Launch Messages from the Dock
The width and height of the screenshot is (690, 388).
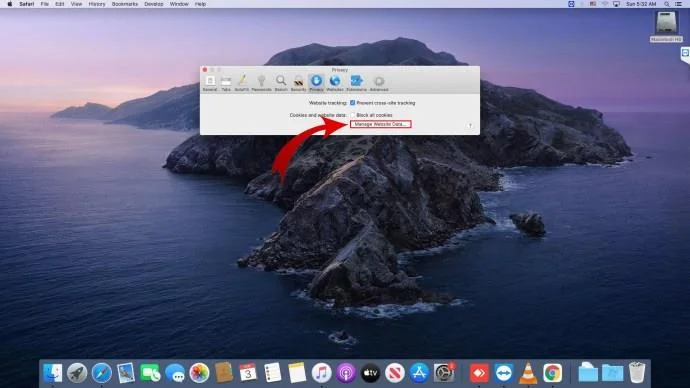pyautogui.click(x=175, y=373)
